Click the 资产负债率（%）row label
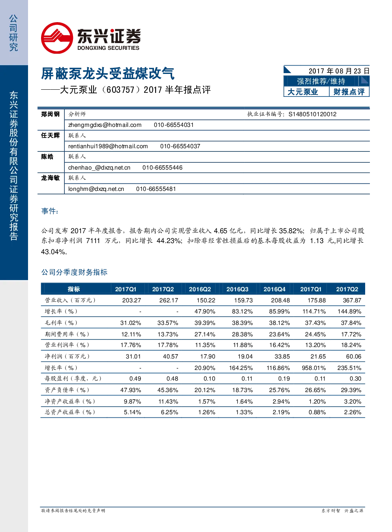This screenshot has height=532, width=392. pos(68,390)
